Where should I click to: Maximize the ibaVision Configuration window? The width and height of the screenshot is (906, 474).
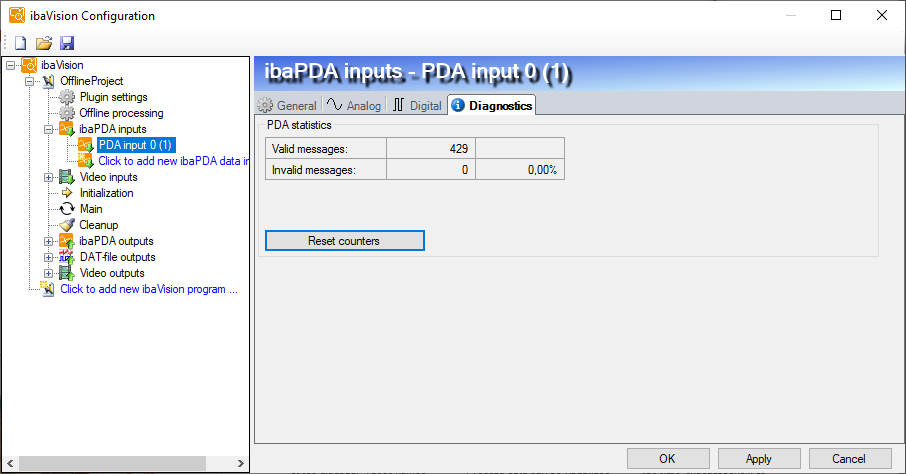[836, 15]
